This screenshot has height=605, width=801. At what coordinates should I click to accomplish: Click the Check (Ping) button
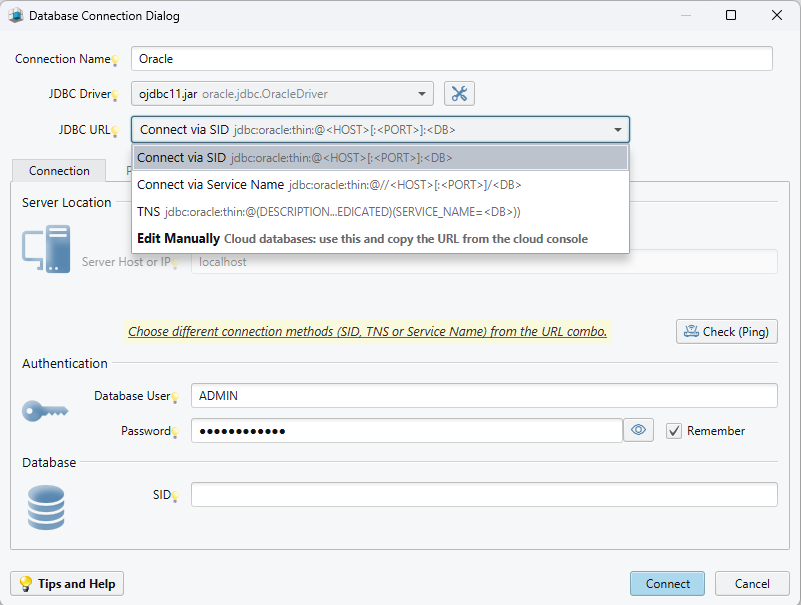[726, 332]
